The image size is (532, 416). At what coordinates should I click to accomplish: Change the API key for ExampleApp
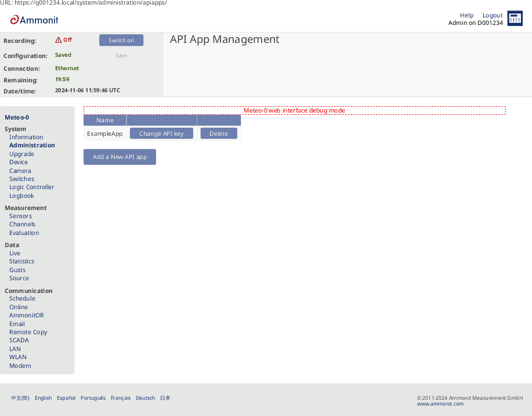[x=161, y=133]
